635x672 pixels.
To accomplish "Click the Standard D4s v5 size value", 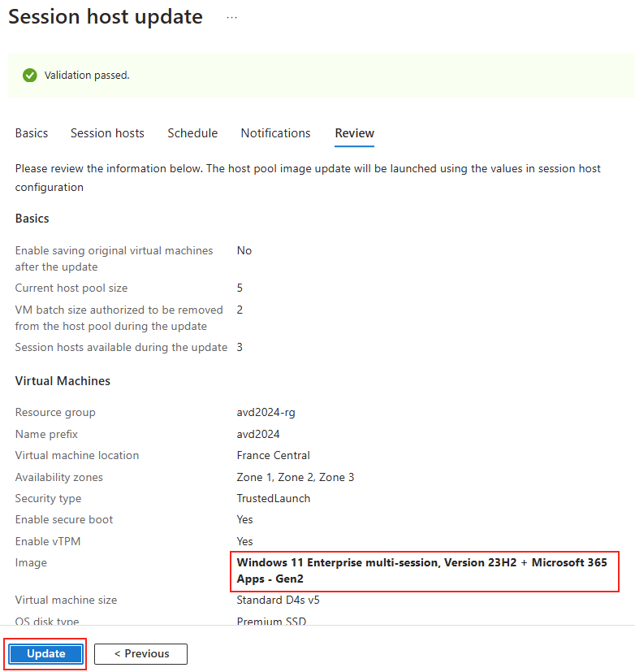I will [x=278, y=600].
